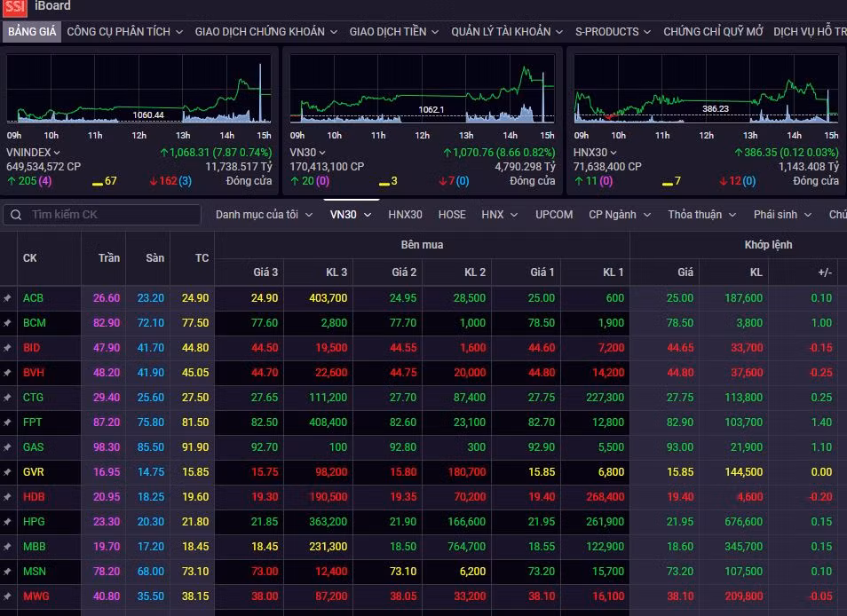Open stock GVR ticker
Viewport: 847px width, 616px height.
[34, 472]
